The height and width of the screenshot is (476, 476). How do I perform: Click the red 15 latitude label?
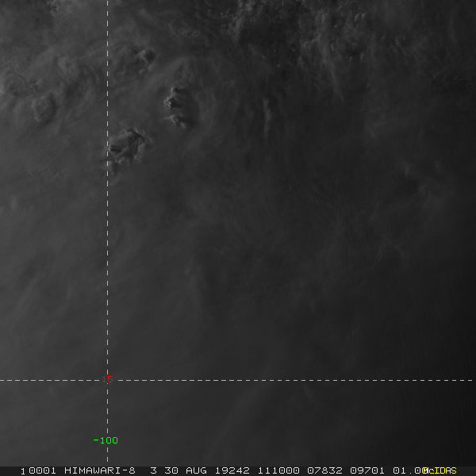(107, 379)
